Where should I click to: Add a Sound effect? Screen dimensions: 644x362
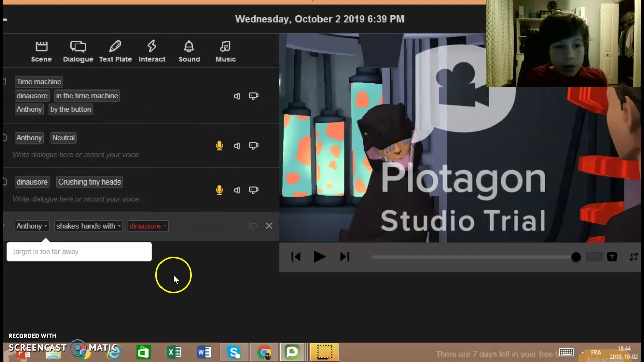(189, 52)
